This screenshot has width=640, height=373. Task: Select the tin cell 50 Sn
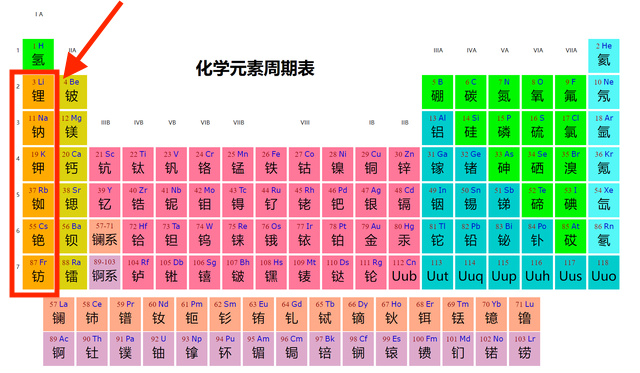tap(471, 200)
